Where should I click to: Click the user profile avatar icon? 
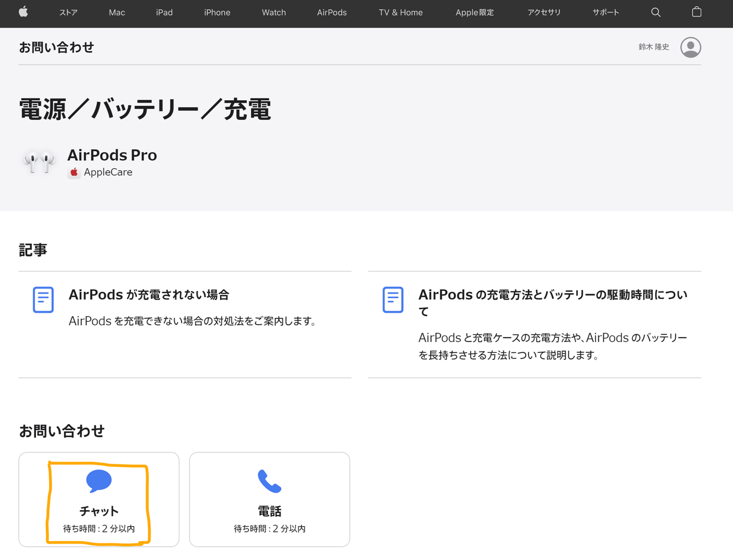pyautogui.click(x=691, y=47)
